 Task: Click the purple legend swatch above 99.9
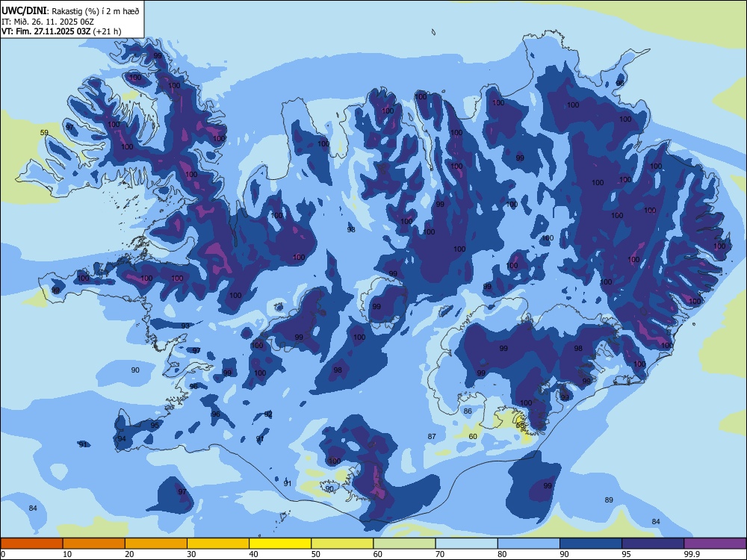[x=716, y=544]
